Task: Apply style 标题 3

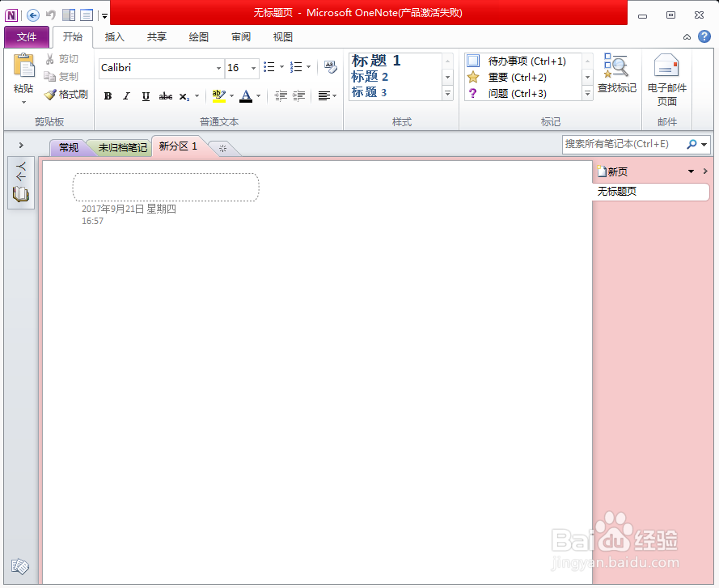Action: point(369,92)
